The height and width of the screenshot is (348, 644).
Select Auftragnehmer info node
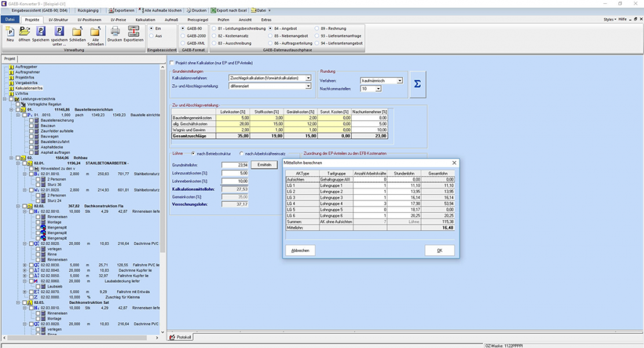(x=28, y=72)
